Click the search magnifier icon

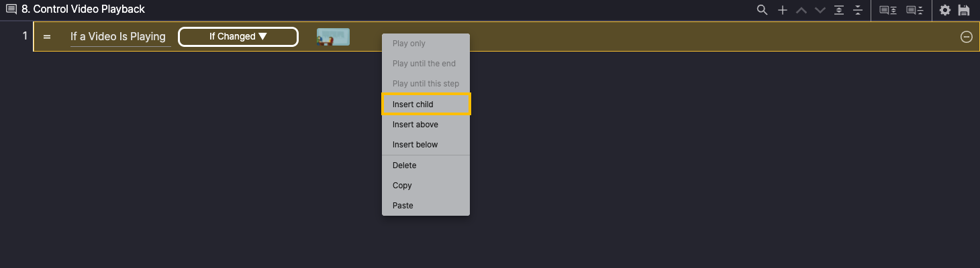pyautogui.click(x=762, y=10)
